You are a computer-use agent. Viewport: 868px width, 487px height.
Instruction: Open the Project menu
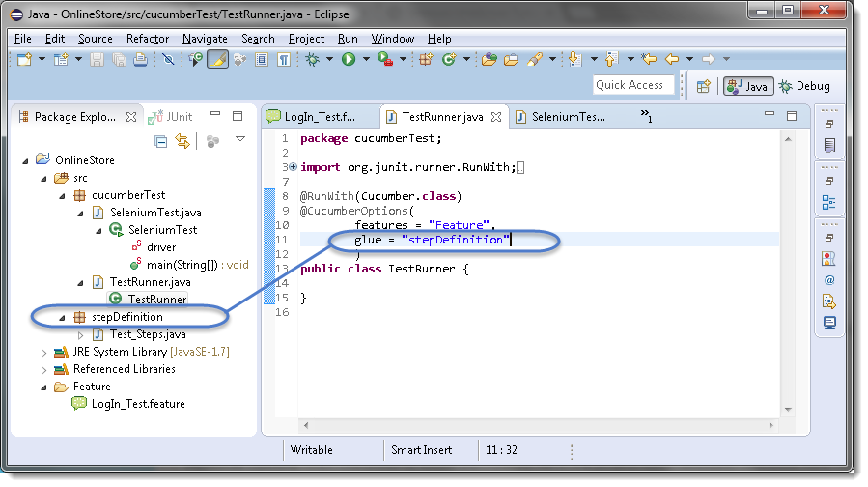306,39
